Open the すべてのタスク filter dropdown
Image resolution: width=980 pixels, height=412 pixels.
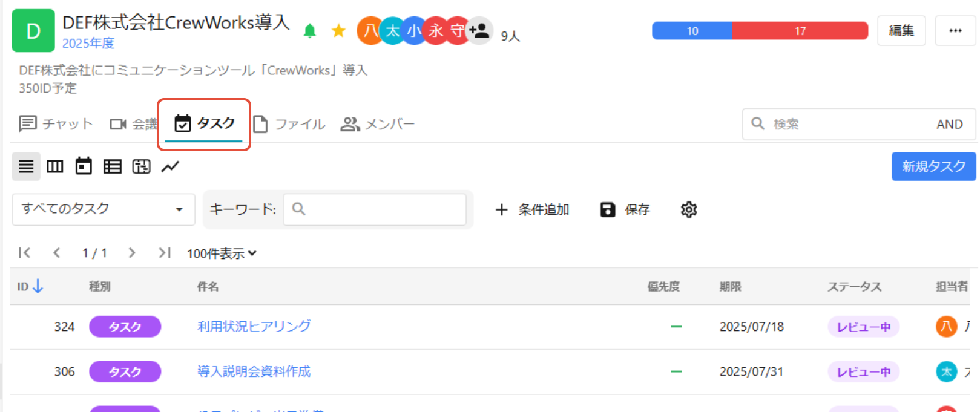[104, 209]
